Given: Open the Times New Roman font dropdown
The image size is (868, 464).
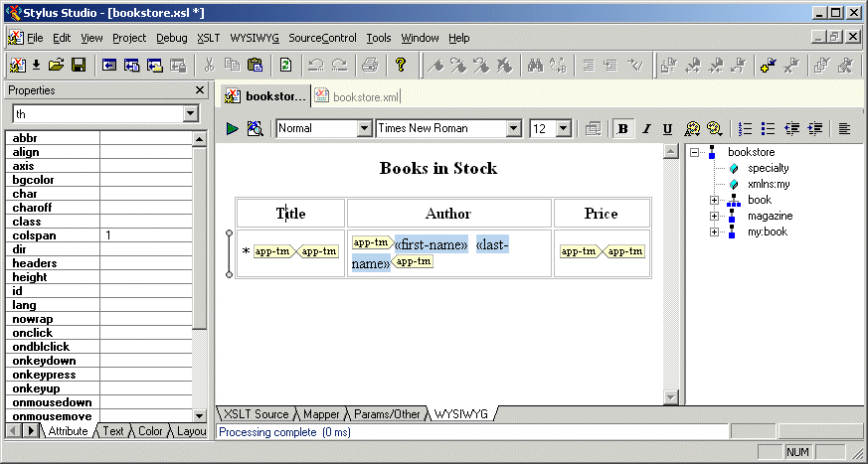Looking at the screenshot, I should click(x=513, y=128).
